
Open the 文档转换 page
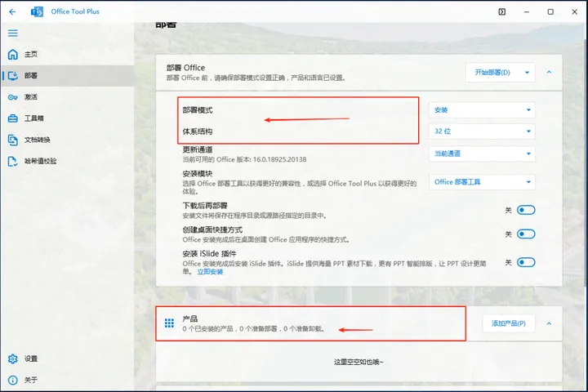pos(68,140)
